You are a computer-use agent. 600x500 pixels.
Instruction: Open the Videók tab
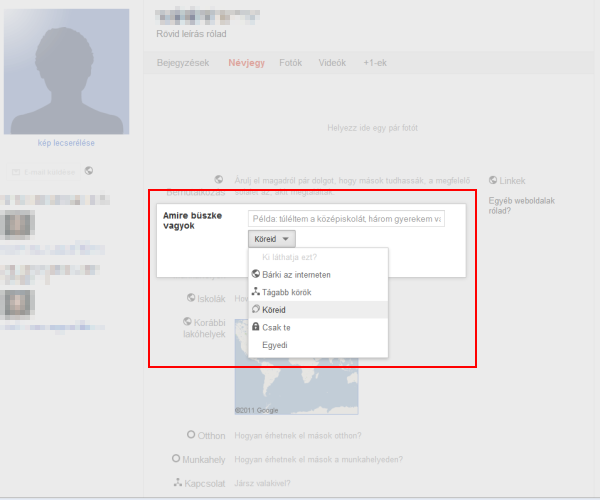[332, 63]
